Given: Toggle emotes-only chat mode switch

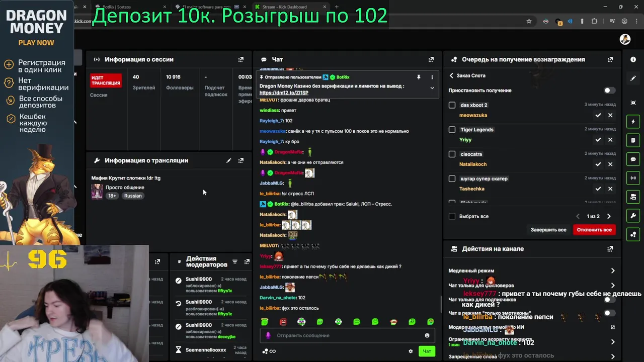Looking at the screenshot, I should point(609,313).
